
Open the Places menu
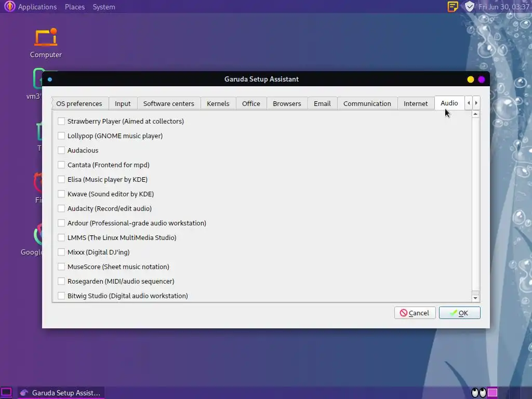tap(75, 7)
